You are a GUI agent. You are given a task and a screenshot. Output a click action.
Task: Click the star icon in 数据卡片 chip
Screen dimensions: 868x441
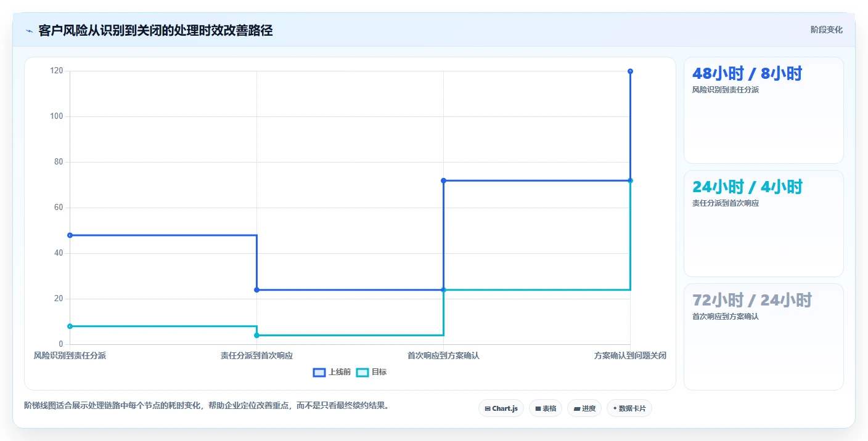pyautogui.click(x=615, y=408)
